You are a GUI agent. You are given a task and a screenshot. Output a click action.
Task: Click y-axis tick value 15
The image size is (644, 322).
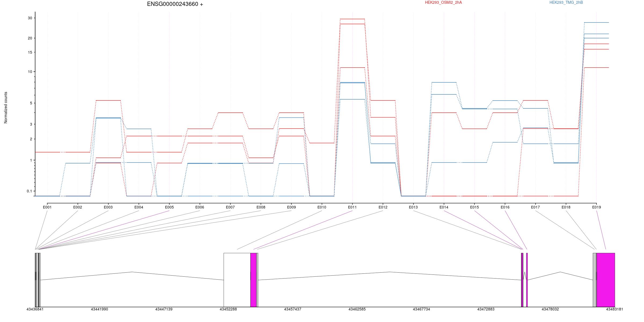pos(30,52)
